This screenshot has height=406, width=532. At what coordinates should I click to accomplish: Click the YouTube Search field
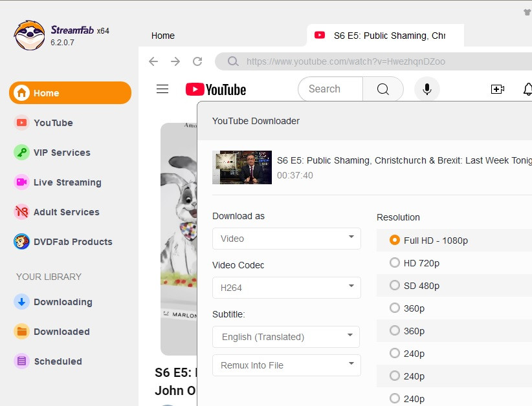pyautogui.click(x=330, y=89)
